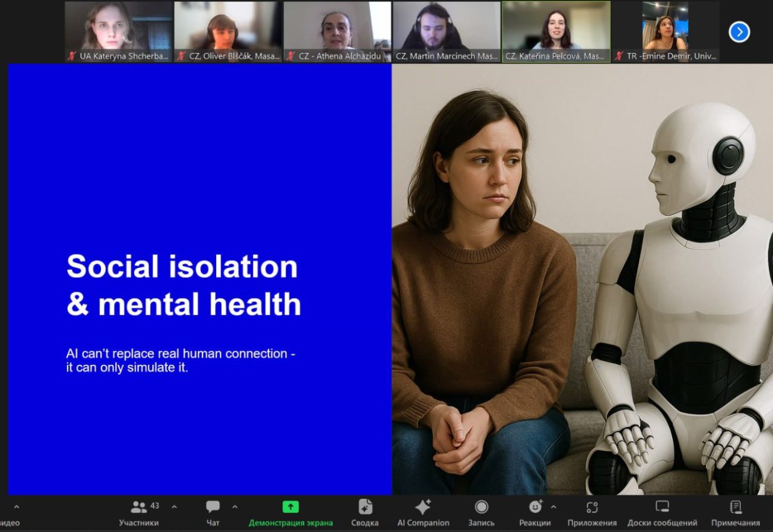The image size is (773, 532).
Task: Open the Сводка meeting summary
Action: [365, 507]
